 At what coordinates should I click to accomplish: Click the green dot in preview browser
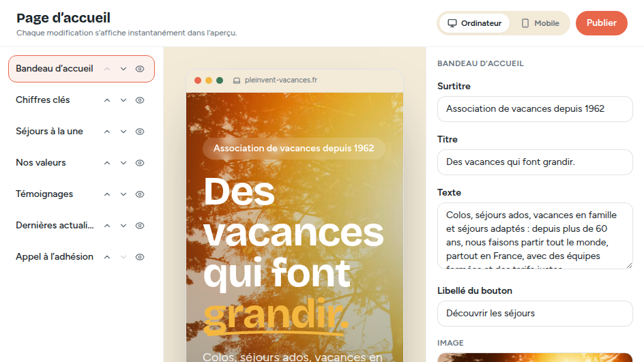pos(220,80)
